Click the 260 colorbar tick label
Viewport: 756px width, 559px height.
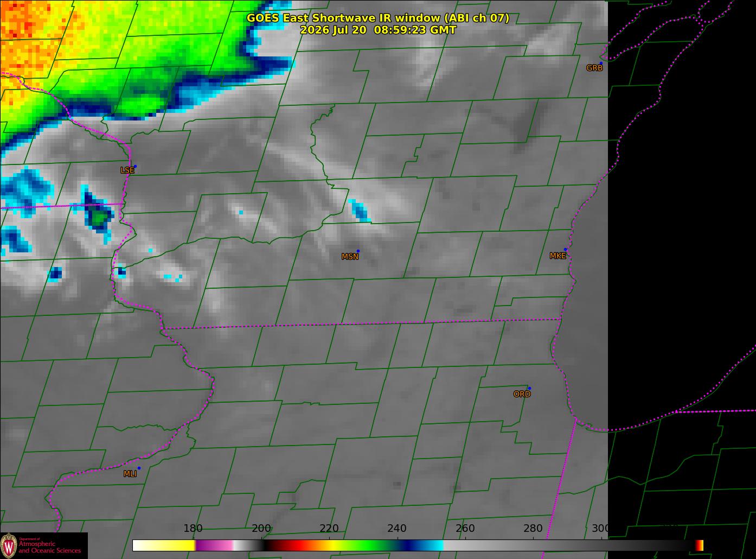point(465,528)
